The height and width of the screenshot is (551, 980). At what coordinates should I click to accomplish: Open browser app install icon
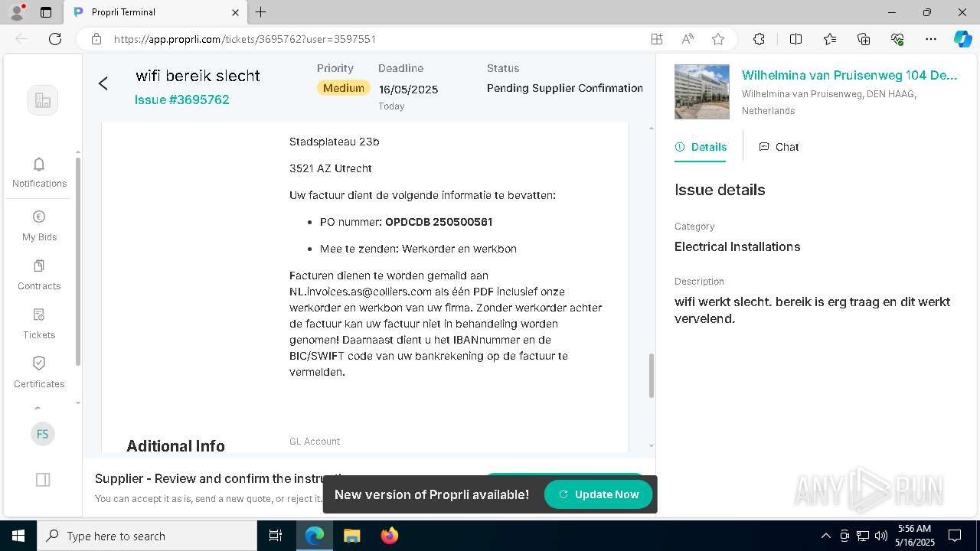657,39
